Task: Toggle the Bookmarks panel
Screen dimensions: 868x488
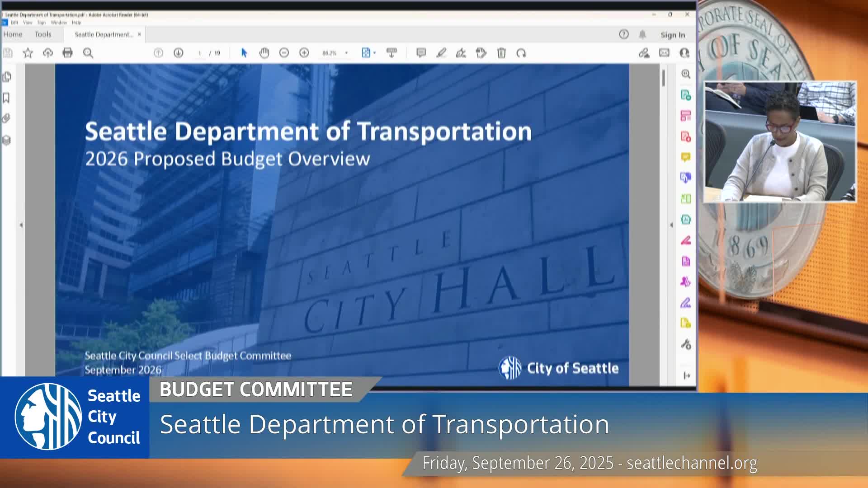Action: [x=6, y=99]
